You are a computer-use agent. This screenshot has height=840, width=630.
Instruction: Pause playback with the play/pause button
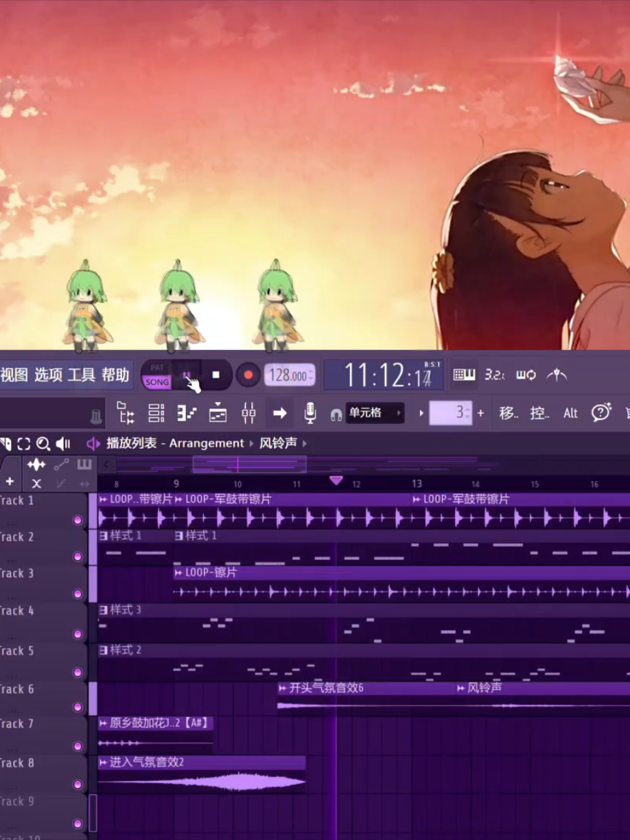pyautogui.click(x=186, y=375)
